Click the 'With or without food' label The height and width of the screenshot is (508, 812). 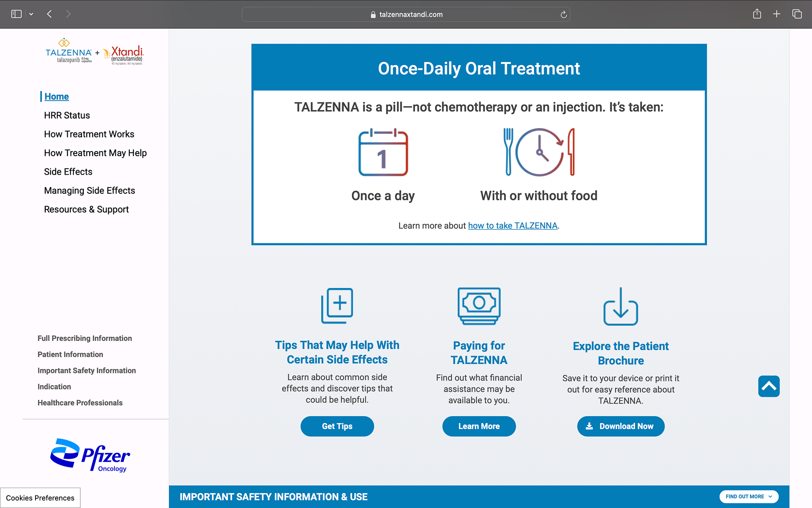[538, 196]
